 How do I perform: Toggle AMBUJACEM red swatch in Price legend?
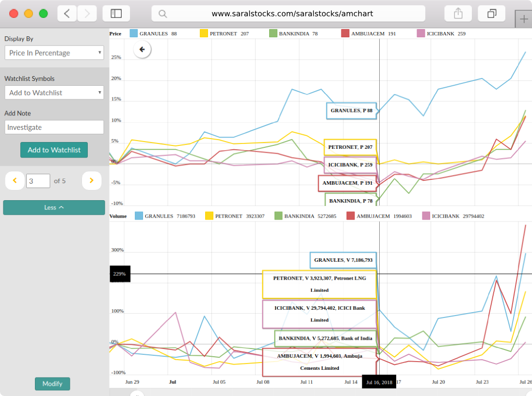tap(345, 33)
